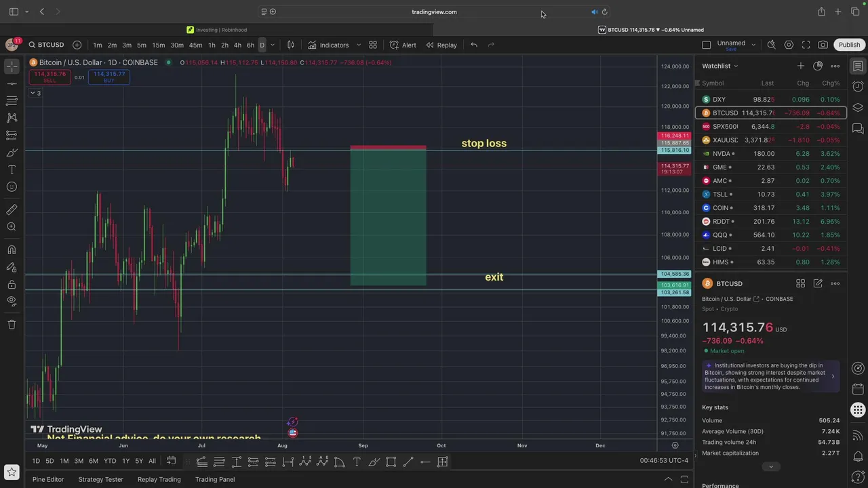Select the Text tool in left sidebar
868x488 pixels.
click(12, 169)
